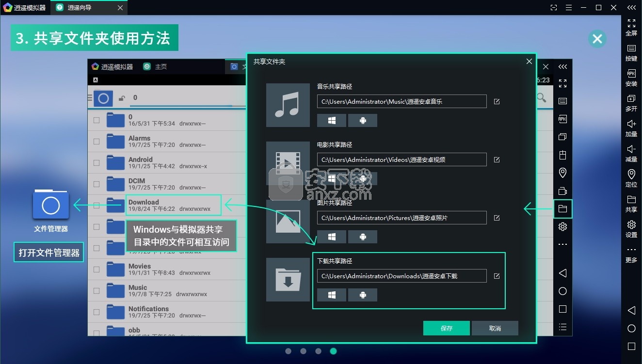Open downloads folder with the Android button

pyautogui.click(x=363, y=295)
